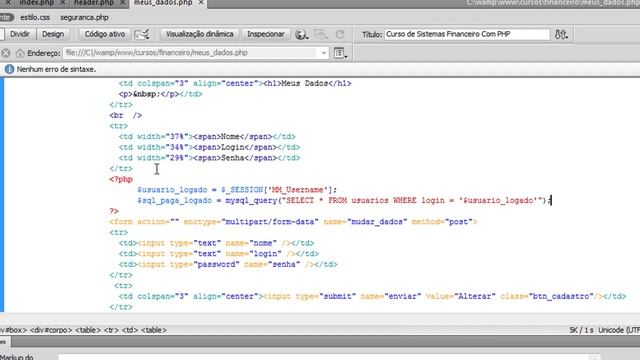Switch to the header.php tab

click(x=94, y=3)
